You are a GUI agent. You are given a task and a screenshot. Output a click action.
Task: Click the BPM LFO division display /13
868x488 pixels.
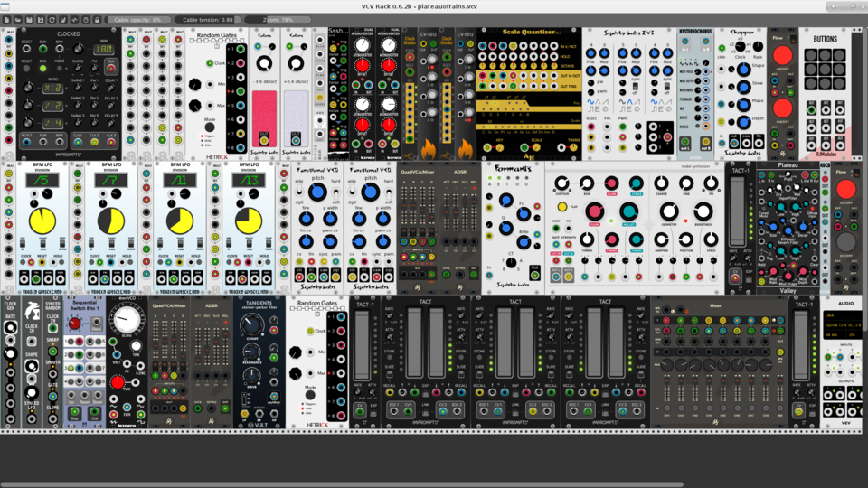248,180
